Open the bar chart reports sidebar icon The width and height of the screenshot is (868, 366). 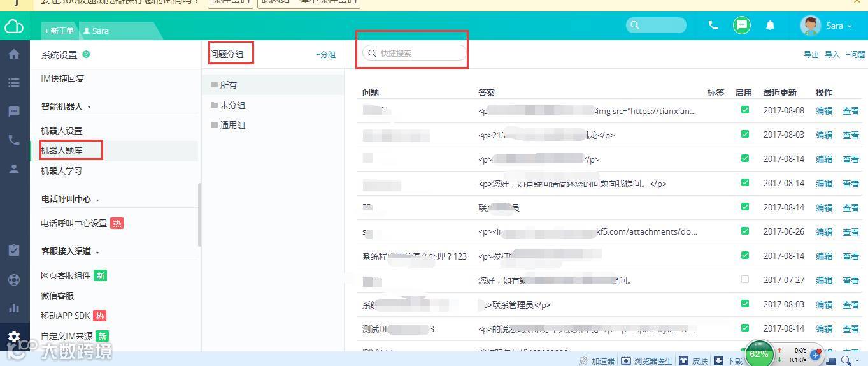pyautogui.click(x=13, y=308)
